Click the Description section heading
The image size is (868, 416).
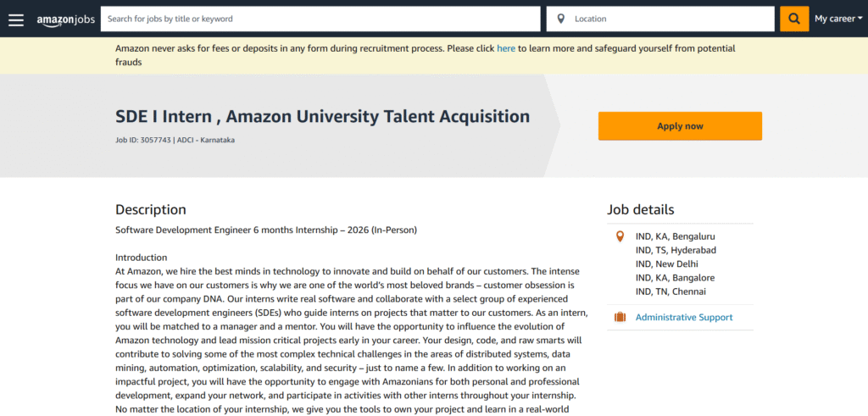tap(151, 209)
